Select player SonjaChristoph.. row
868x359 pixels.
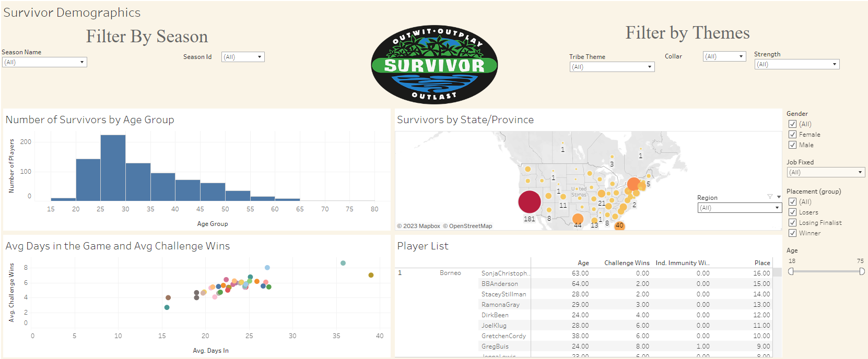click(506, 273)
